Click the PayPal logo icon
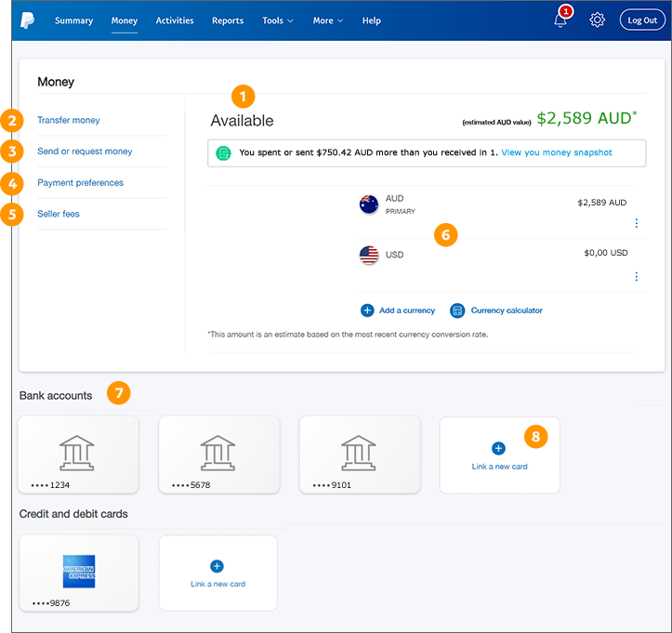The image size is (672, 633). 27,20
